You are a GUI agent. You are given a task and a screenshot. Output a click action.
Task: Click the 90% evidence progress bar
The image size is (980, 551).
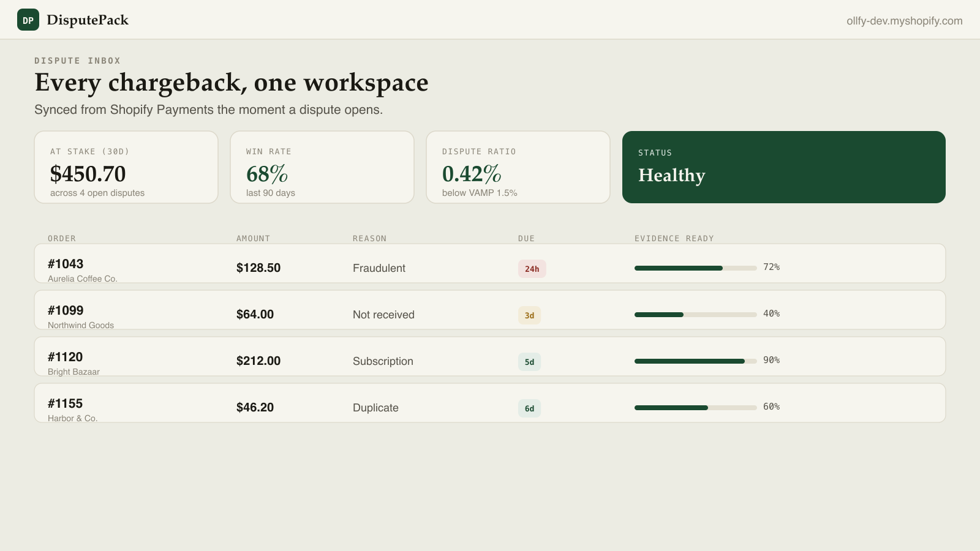click(x=696, y=361)
